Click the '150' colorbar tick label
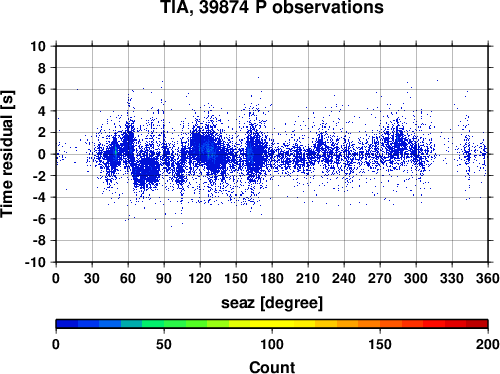Viewport: 500px width, 374px height. click(x=380, y=344)
